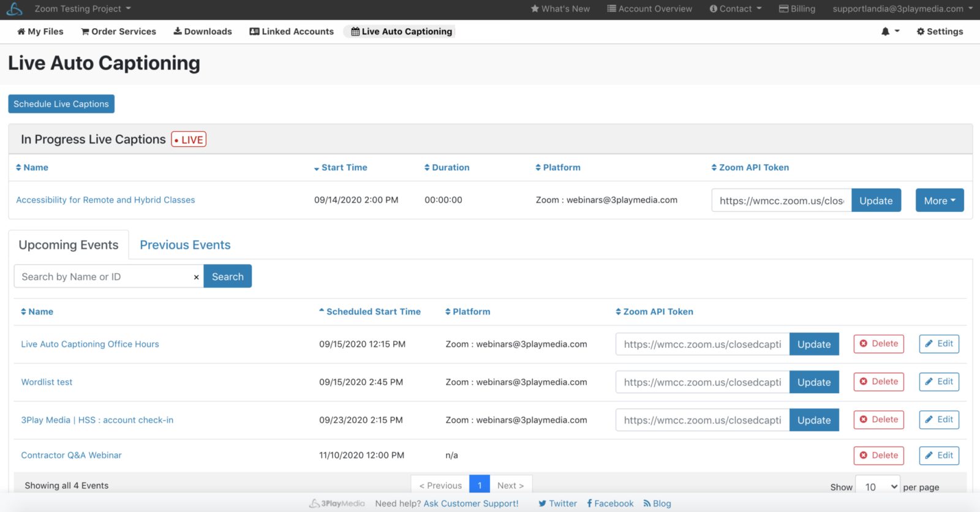Click Ask Customer Support link
Viewport: 980px width, 512px height.
471,503
